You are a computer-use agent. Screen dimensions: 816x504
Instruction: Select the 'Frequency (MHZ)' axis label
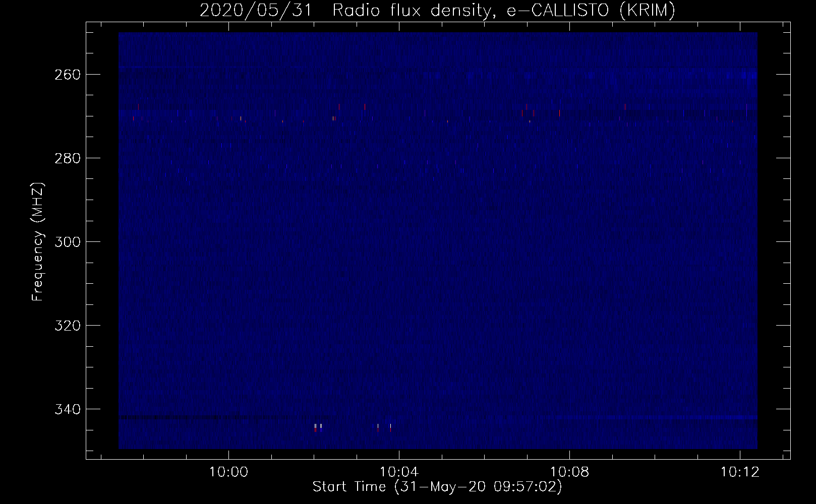38,242
